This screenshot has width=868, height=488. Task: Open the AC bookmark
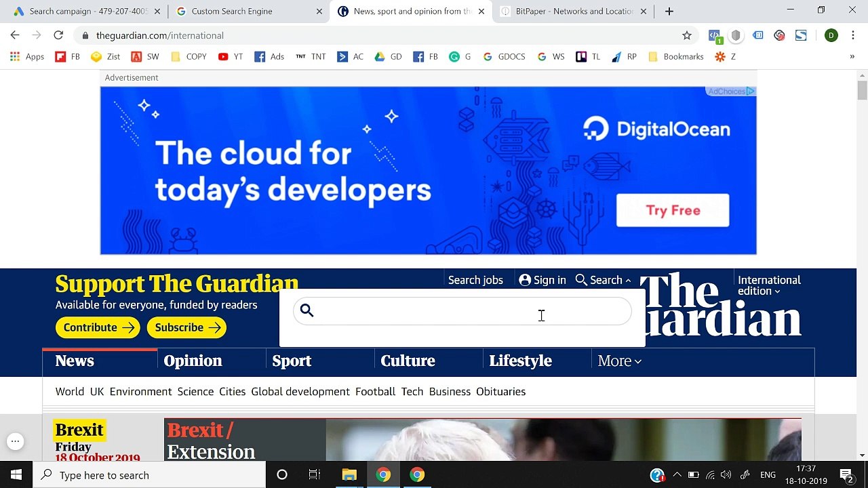coord(350,57)
